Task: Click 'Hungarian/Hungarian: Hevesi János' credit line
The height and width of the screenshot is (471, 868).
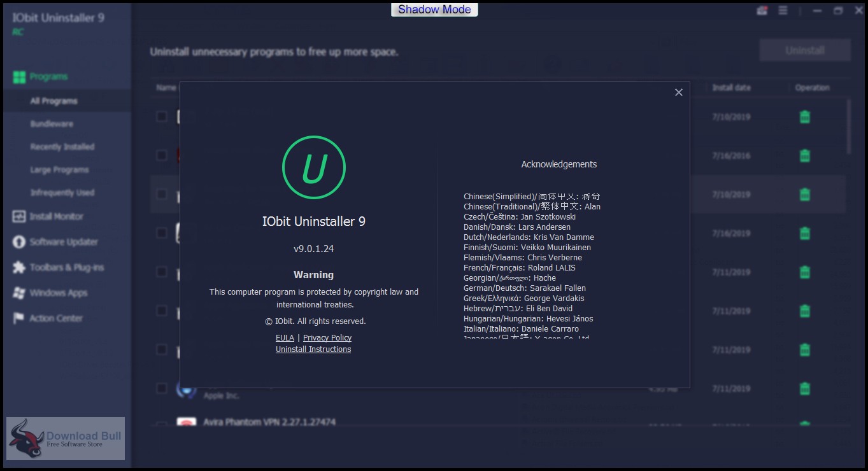Action: point(529,319)
